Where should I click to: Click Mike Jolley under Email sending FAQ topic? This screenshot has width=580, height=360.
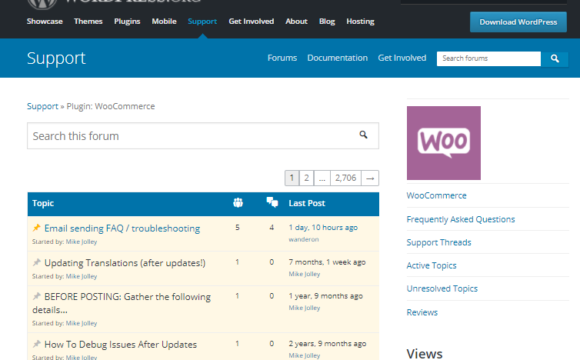(81, 242)
